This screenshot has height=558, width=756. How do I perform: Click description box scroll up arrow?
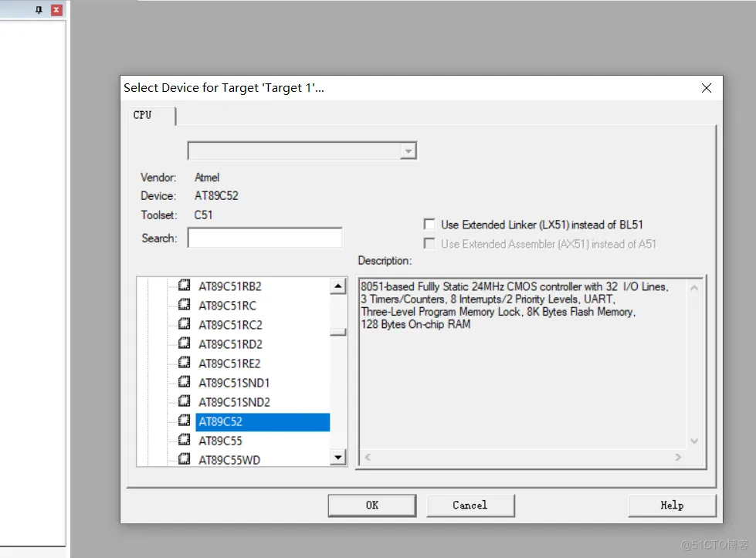click(694, 288)
